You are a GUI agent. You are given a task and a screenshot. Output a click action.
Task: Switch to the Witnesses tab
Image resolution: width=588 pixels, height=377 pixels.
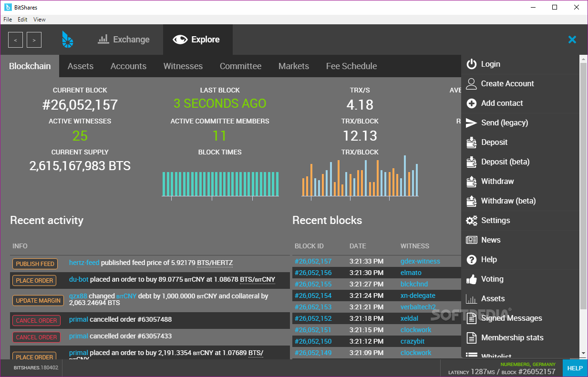(x=183, y=66)
